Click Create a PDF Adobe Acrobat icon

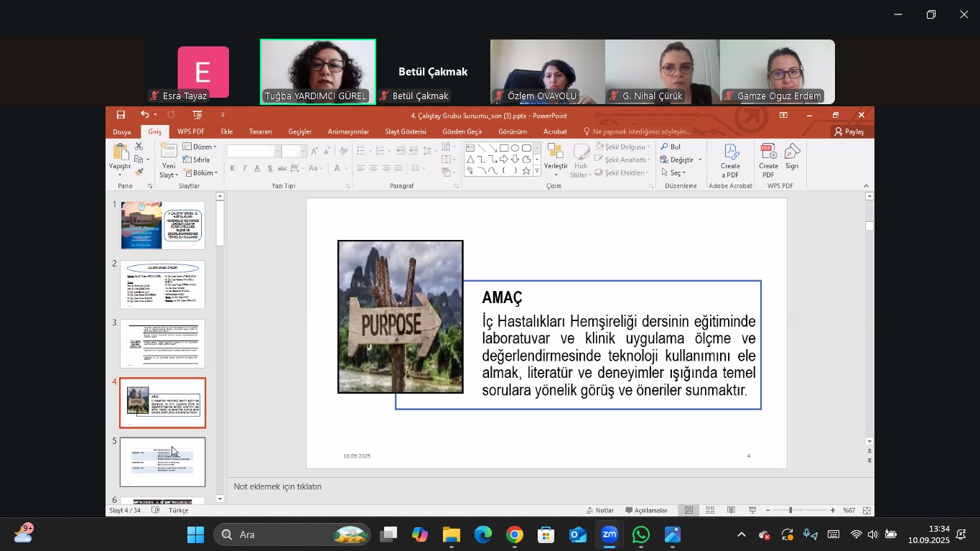[730, 152]
